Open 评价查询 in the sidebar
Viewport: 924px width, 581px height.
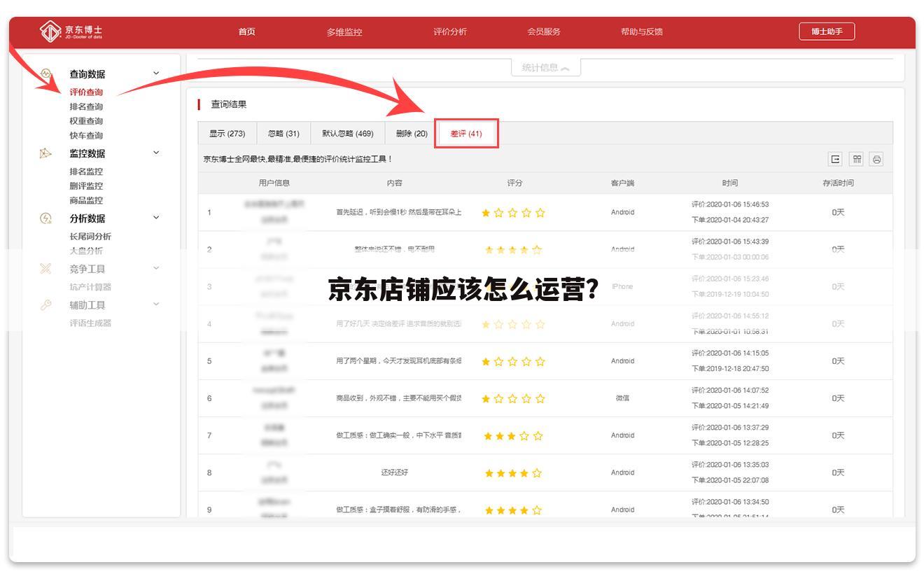coord(86,92)
